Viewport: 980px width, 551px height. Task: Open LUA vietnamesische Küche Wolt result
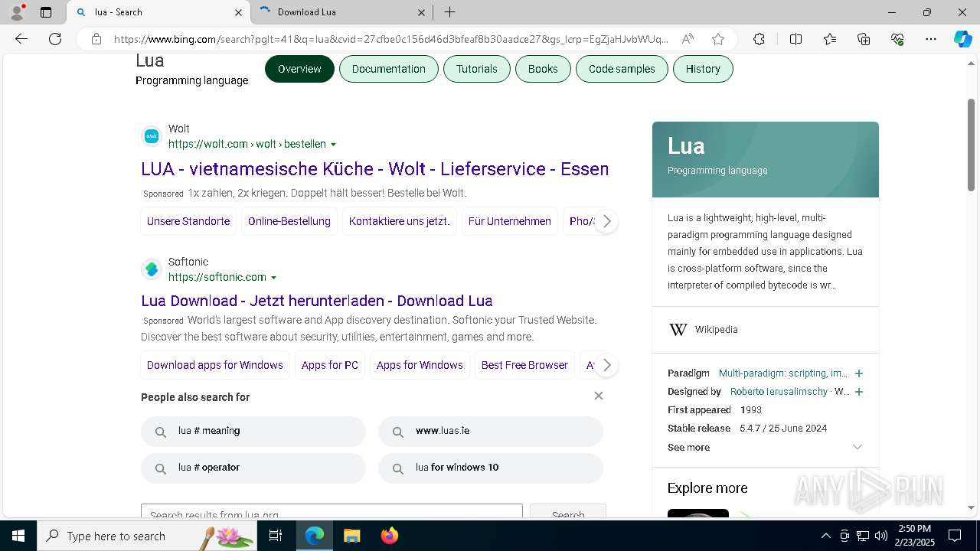pos(375,169)
